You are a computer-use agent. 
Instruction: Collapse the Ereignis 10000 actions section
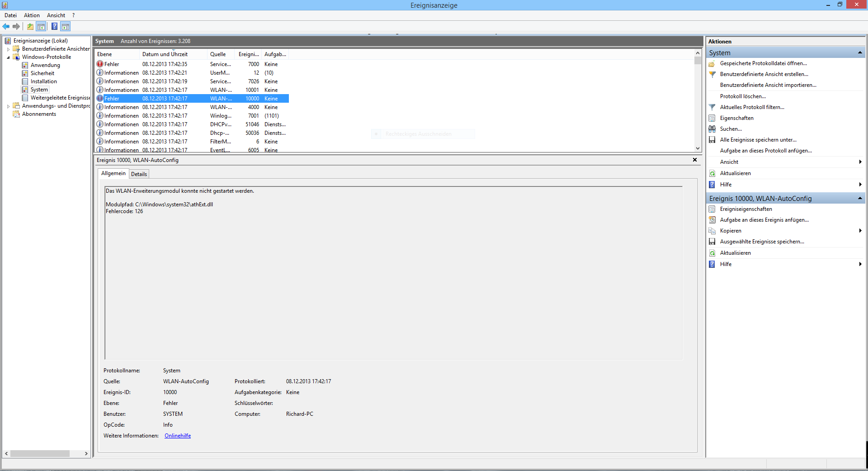tap(859, 199)
